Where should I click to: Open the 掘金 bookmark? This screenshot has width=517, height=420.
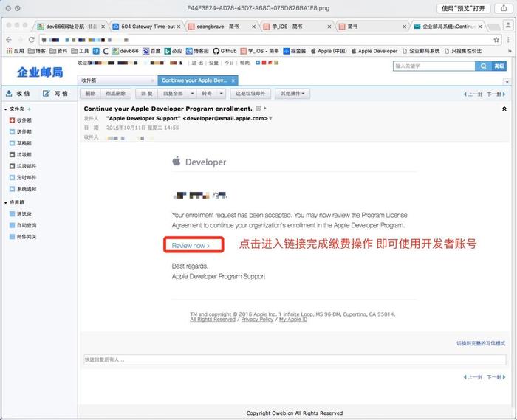[295, 51]
